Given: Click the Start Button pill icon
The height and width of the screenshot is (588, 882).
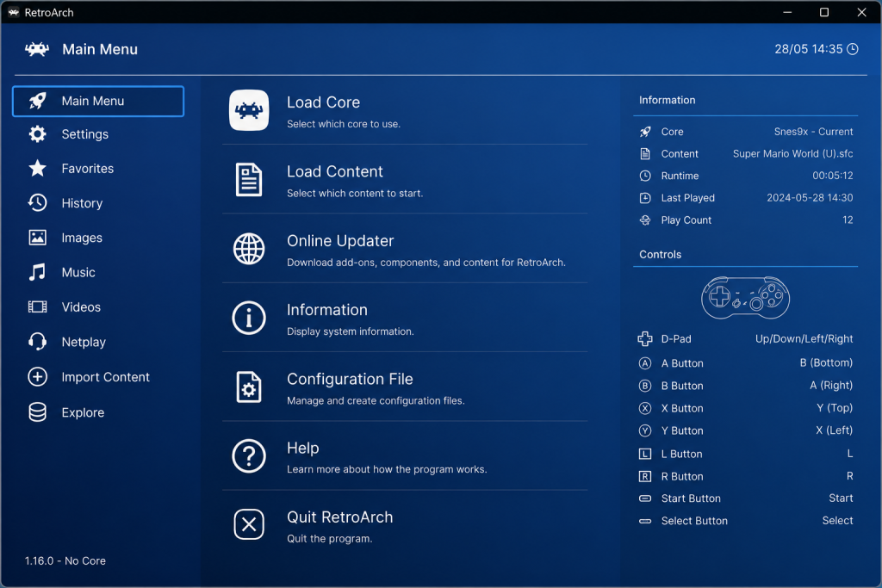Looking at the screenshot, I should click(x=645, y=498).
